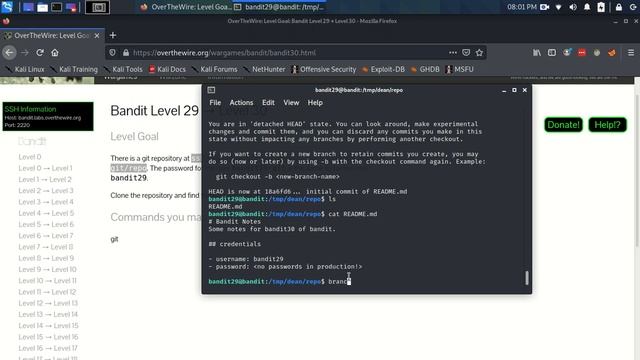
Task: Open the GHDB bookmark
Action: tap(425, 69)
